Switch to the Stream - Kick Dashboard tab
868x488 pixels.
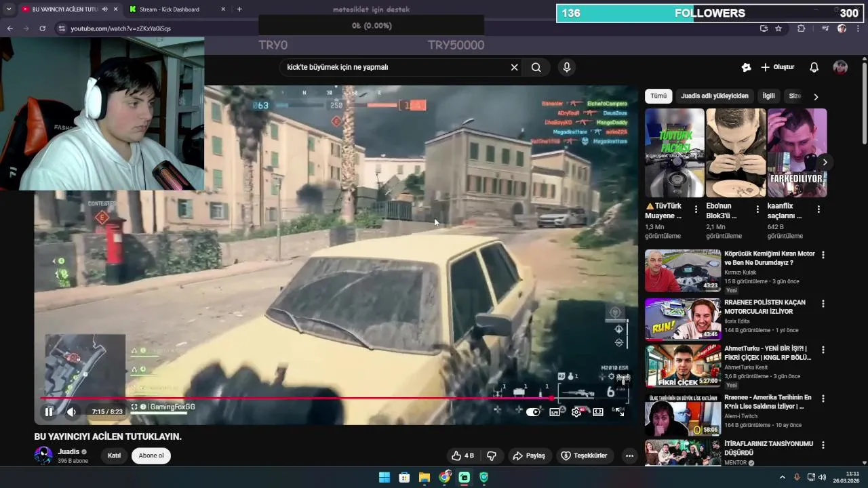pyautogui.click(x=178, y=9)
